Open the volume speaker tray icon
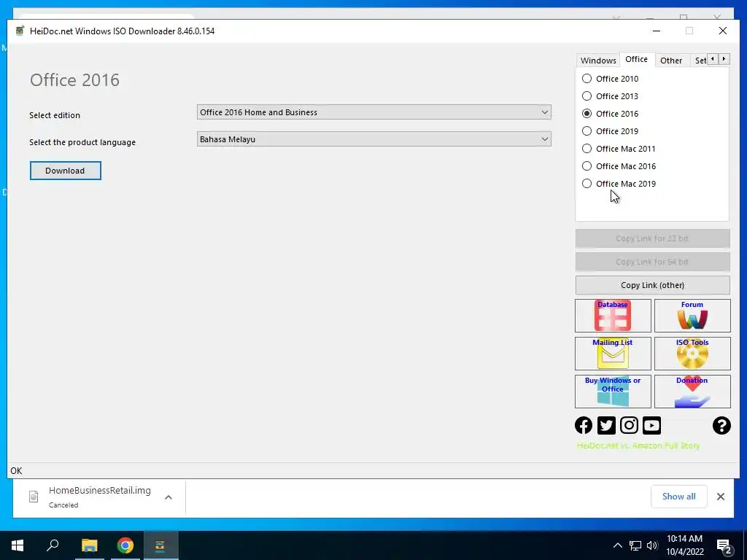 click(x=652, y=545)
